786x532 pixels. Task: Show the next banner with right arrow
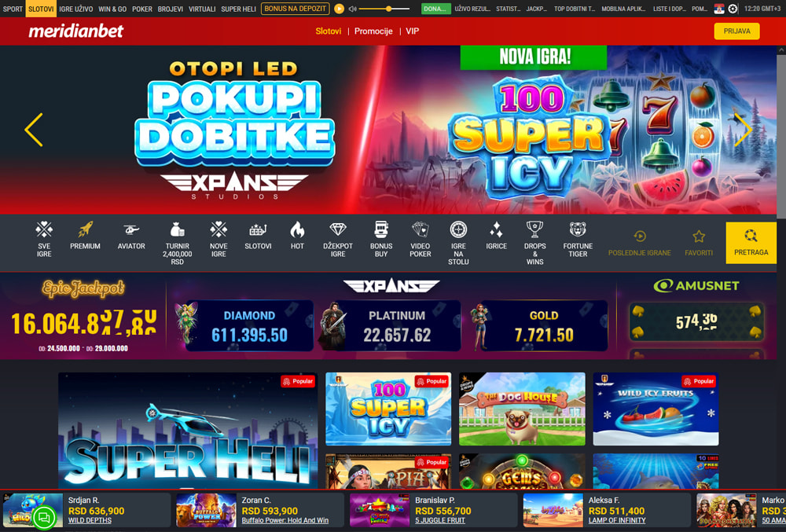pyautogui.click(x=743, y=130)
